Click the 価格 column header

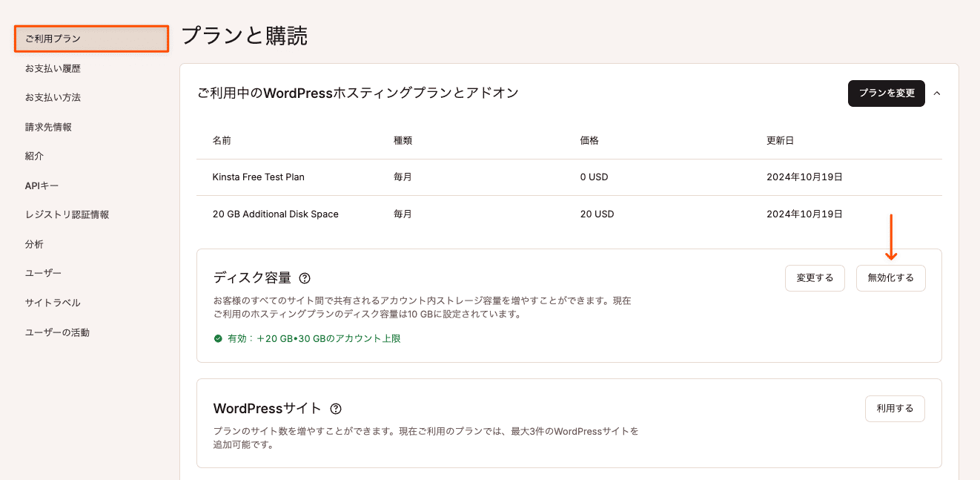[589, 141]
